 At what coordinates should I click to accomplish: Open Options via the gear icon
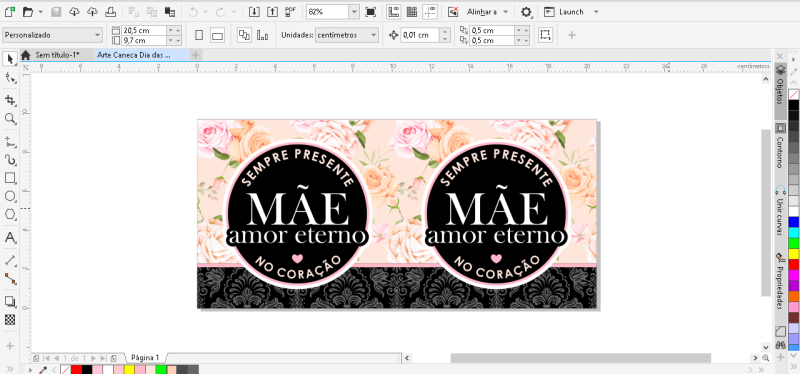(x=526, y=12)
